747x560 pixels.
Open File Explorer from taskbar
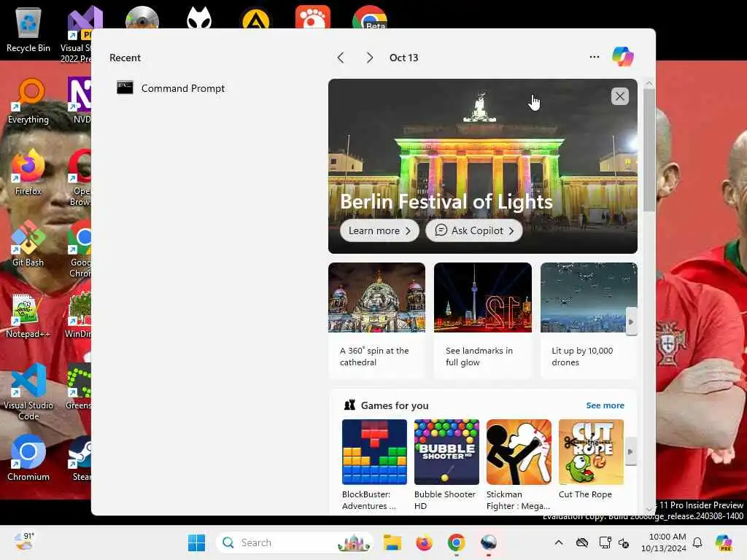[x=392, y=542]
